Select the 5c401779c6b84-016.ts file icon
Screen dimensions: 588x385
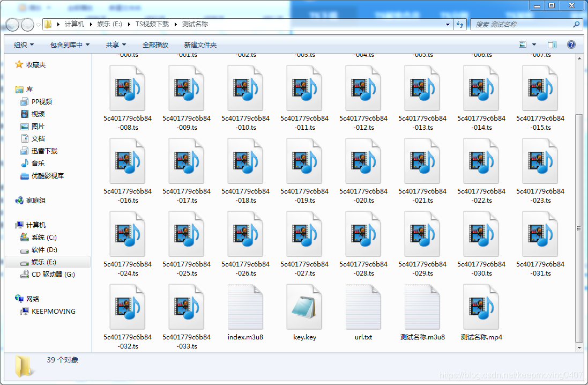[128, 161]
